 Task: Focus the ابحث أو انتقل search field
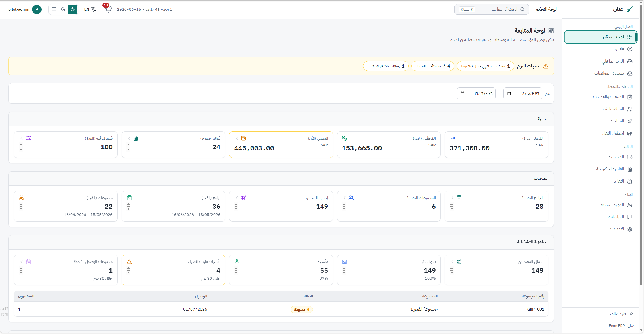tap(491, 9)
